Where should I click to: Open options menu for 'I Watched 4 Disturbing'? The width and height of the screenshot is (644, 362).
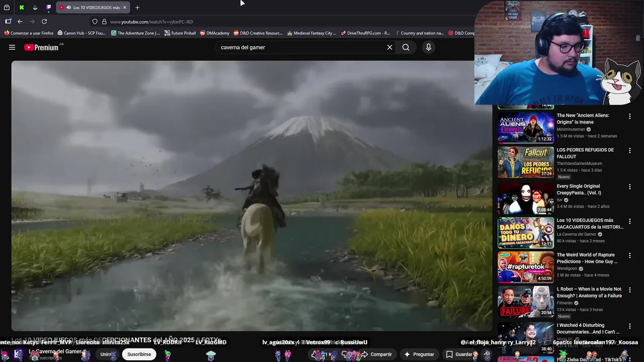coord(629,326)
